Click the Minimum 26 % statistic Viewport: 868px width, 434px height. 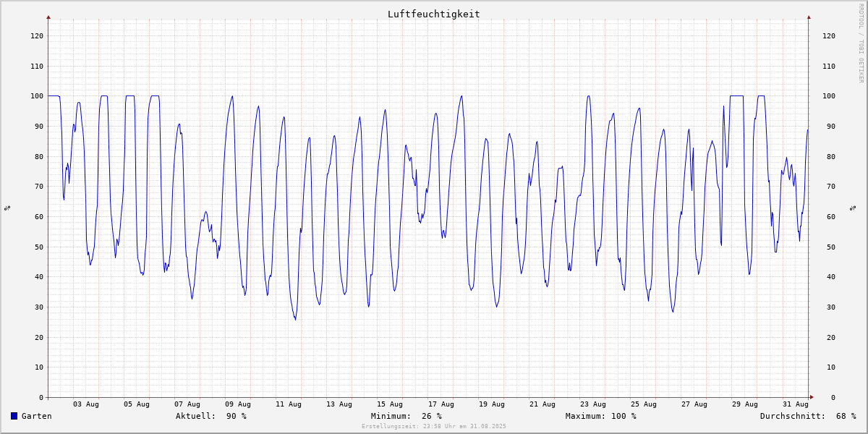[406, 416]
